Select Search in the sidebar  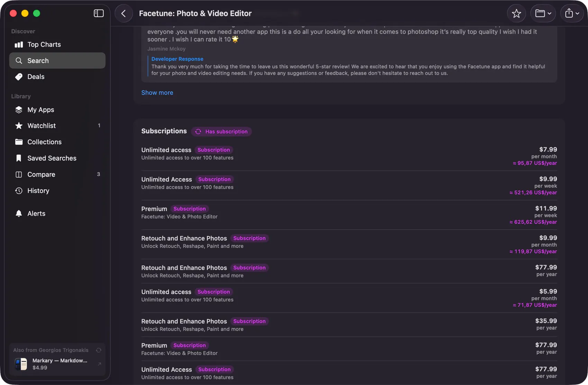point(57,61)
